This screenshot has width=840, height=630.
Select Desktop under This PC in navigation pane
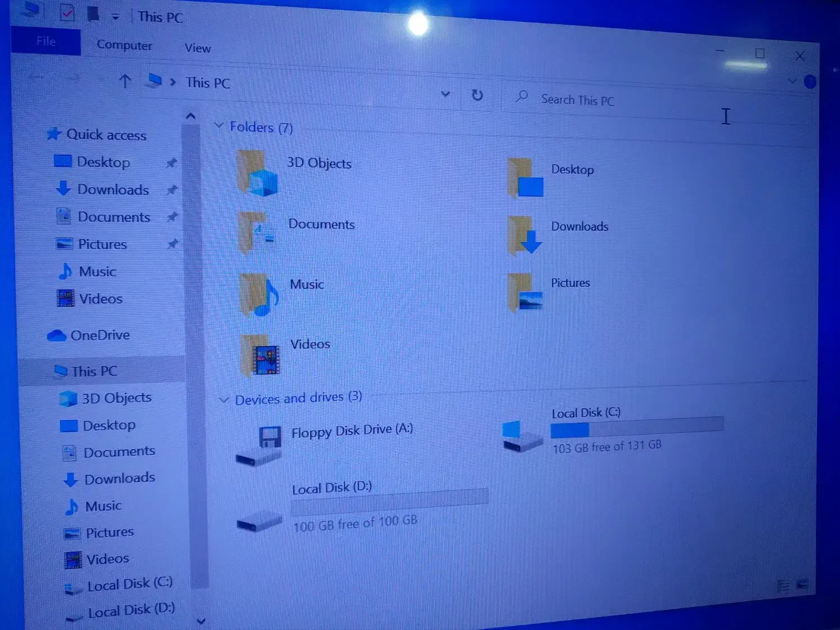[109, 425]
